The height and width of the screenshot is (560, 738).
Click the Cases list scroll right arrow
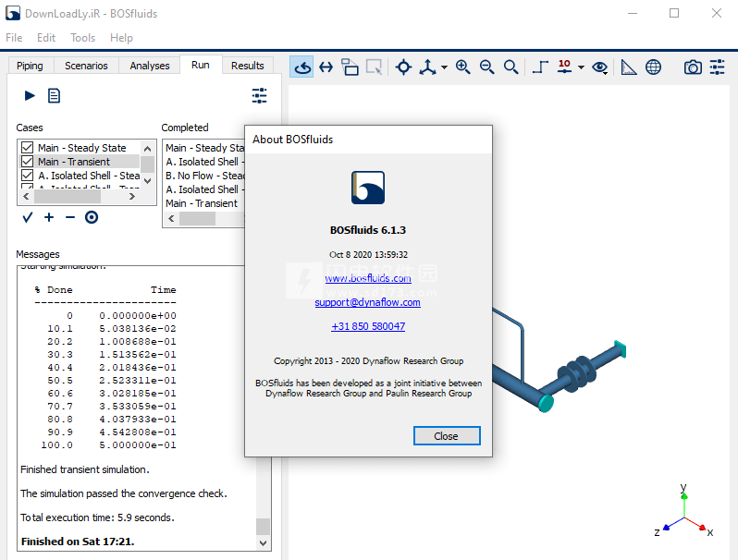click(132, 197)
